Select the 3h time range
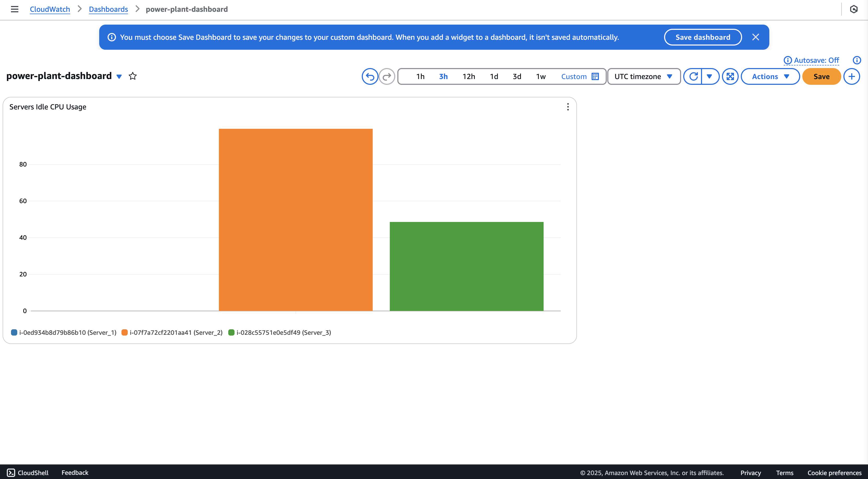The width and height of the screenshot is (868, 479). 443,76
